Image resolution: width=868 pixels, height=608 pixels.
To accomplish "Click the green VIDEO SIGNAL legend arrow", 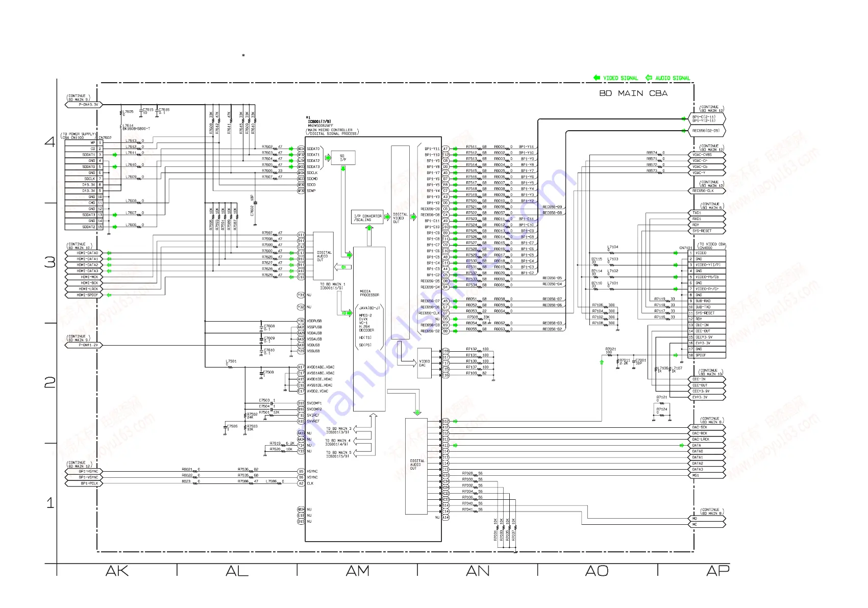I will [x=597, y=78].
